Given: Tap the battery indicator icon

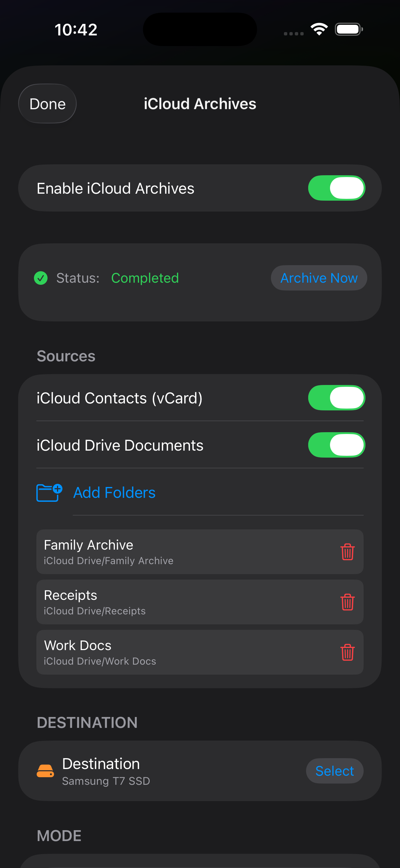Looking at the screenshot, I should (x=348, y=29).
